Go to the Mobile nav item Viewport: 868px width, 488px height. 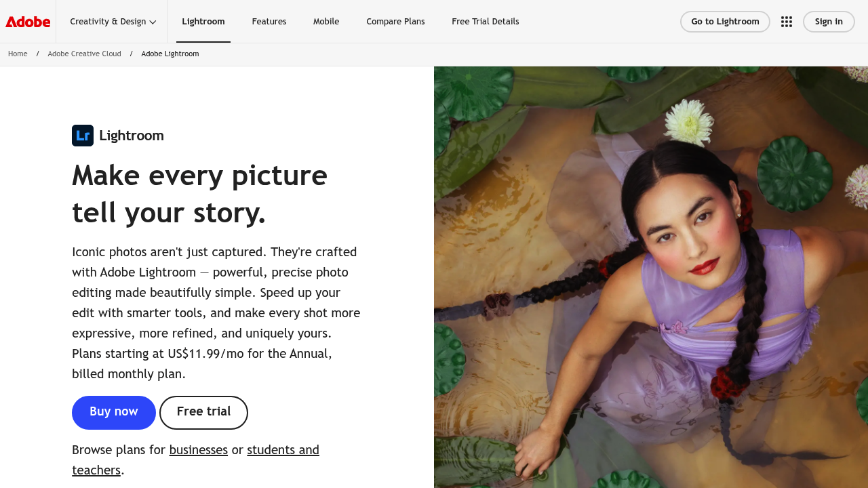pyautogui.click(x=326, y=22)
